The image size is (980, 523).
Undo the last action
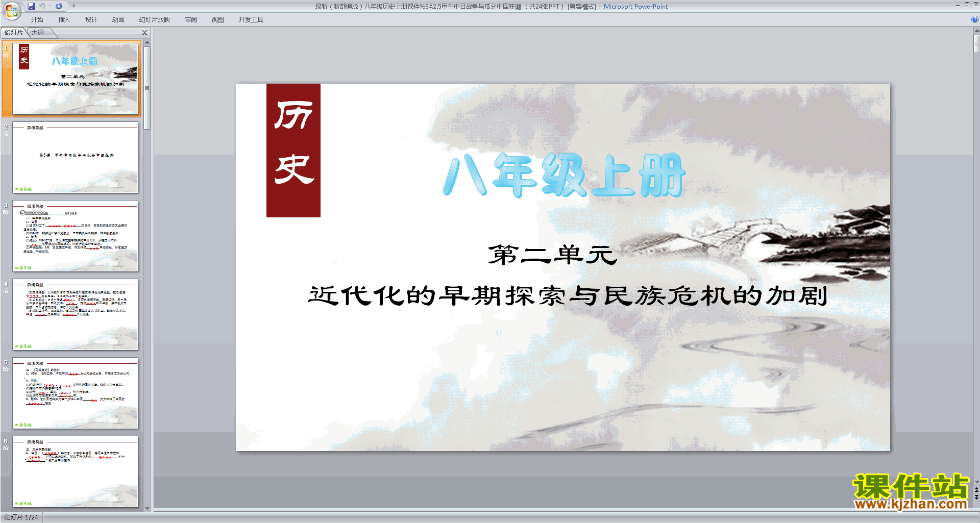(42, 6)
